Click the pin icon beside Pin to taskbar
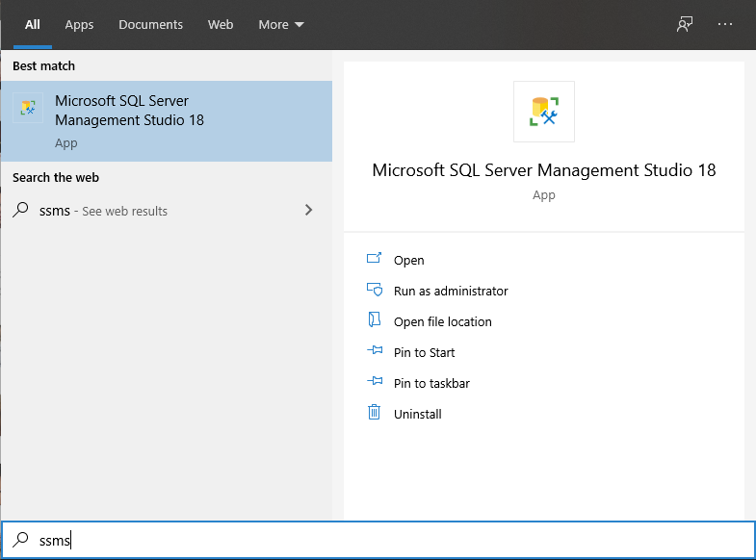 (375, 383)
